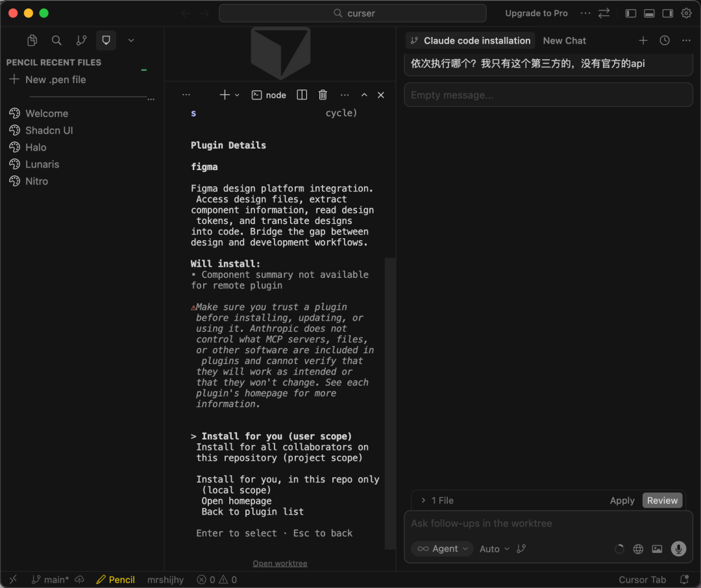
Task: Open terminal panel left ellipsis menu
Action: click(186, 95)
